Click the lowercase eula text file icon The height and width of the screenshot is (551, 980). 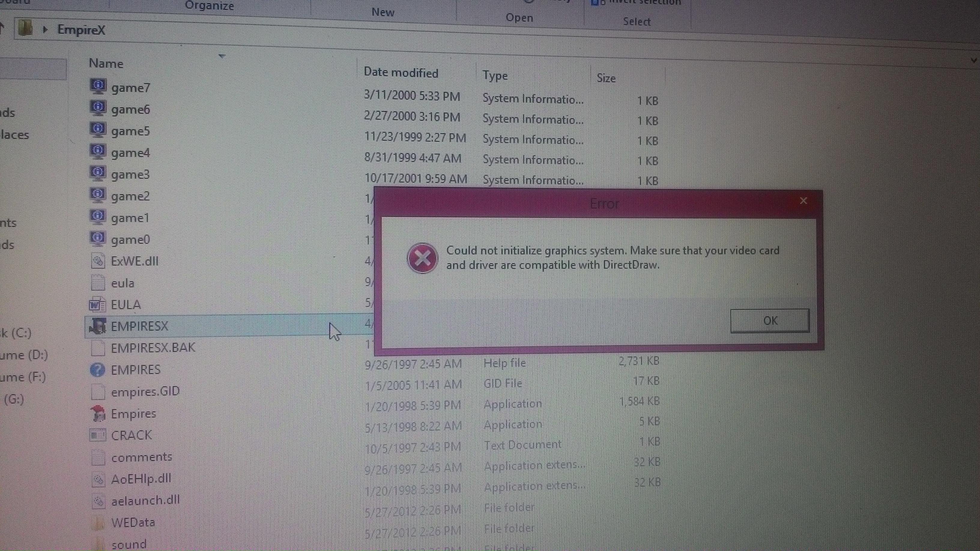pos(98,282)
